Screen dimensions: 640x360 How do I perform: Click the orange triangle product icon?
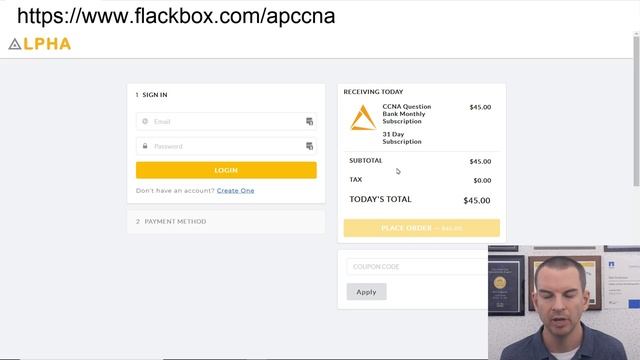pos(362,118)
